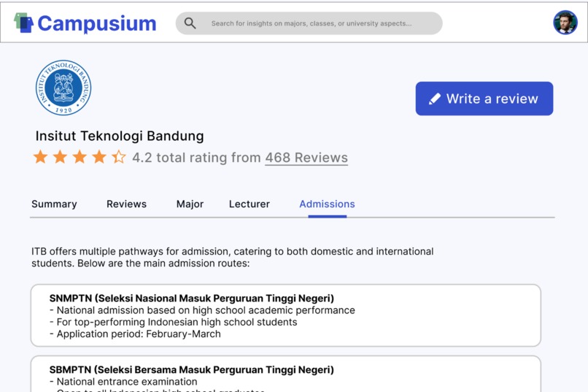The image size is (588, 392).
Task: Open the Major tab
Action: (x=190, y=204)
